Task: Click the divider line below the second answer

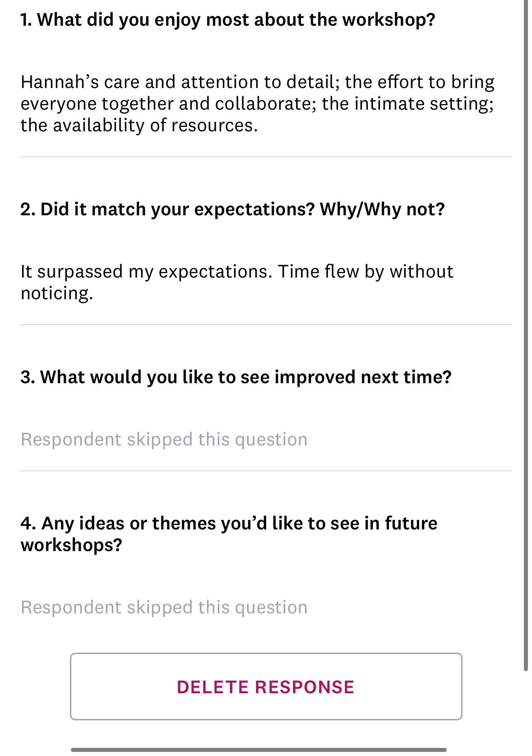Action: pos(266,325)
